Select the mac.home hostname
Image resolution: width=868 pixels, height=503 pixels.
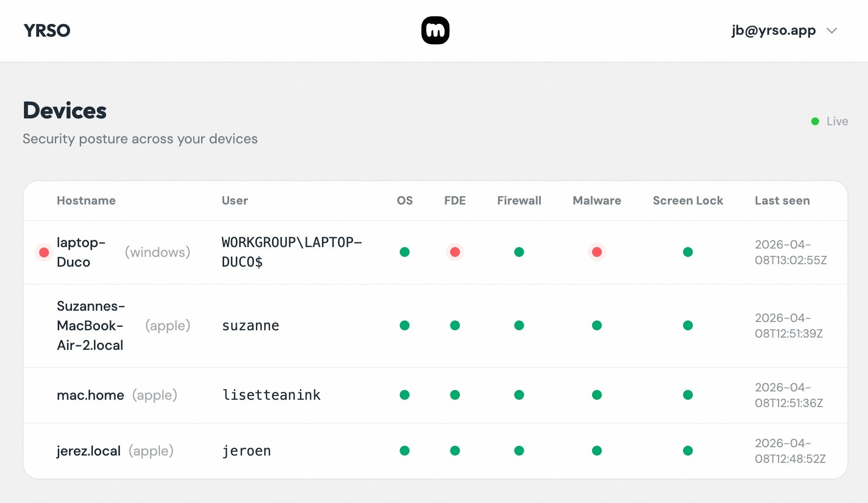click(91, 395)
